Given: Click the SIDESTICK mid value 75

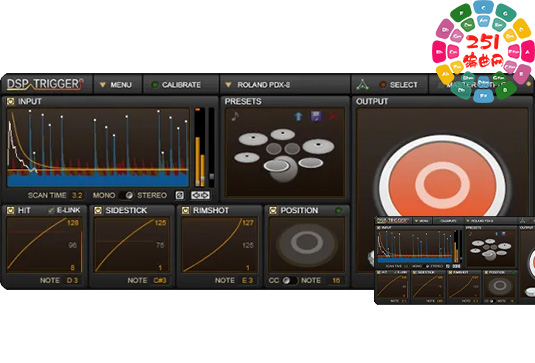Looking at the screenshot, I should 160,245.
